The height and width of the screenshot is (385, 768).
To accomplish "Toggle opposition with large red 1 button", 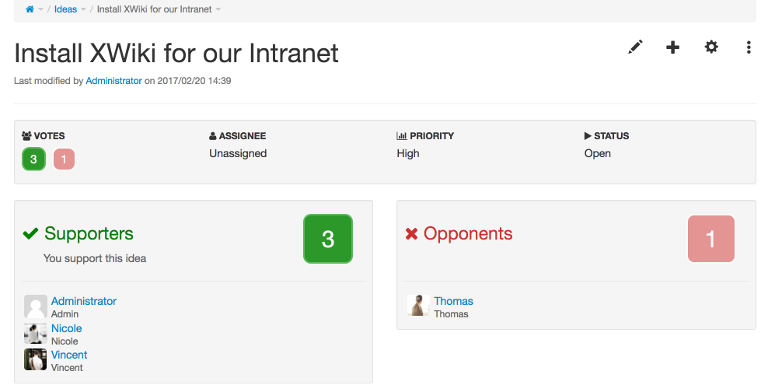I will click(711, 239).
